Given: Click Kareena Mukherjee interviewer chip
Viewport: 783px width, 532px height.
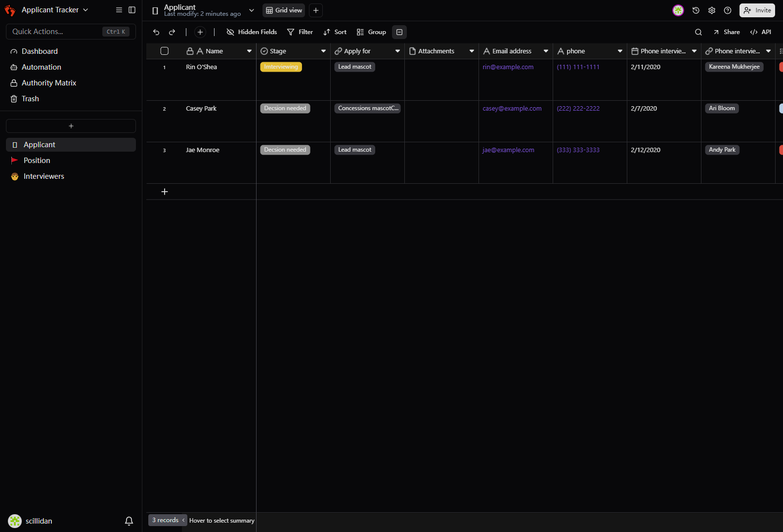Looking at the screenshot, I should [734, 67].
